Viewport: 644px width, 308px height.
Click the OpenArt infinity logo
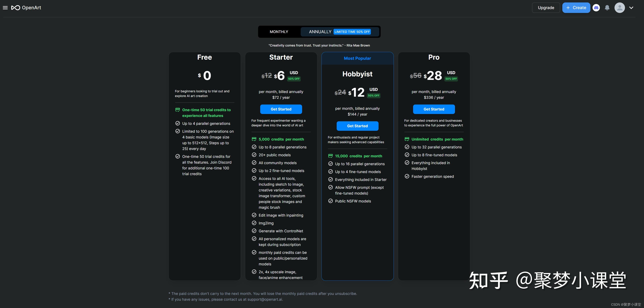point(16,8)
